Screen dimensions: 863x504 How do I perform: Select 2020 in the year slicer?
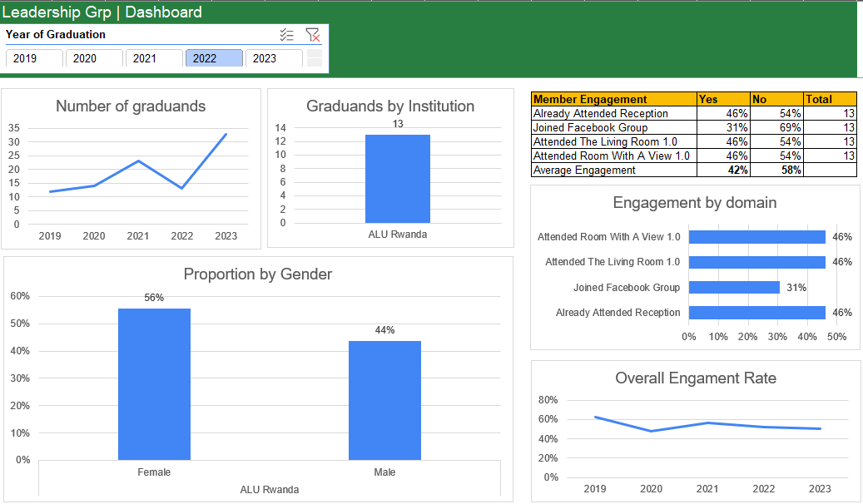pyautogui.click(x=94, y=58)
